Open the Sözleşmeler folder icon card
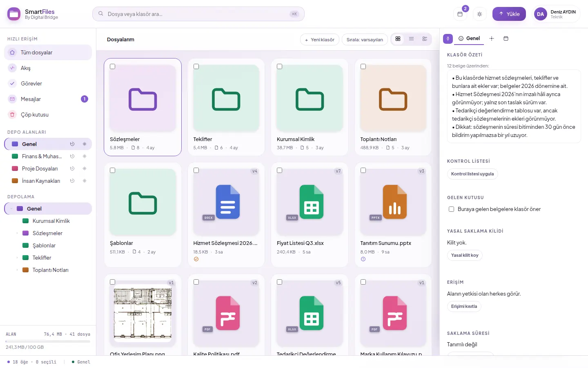The width and height of the screenshot is (588, 368). (x=143, y=99)
